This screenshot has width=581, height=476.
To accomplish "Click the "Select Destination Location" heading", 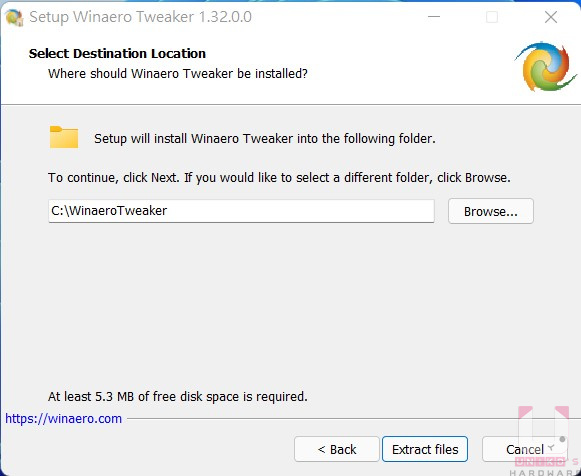I will [117, 53].
